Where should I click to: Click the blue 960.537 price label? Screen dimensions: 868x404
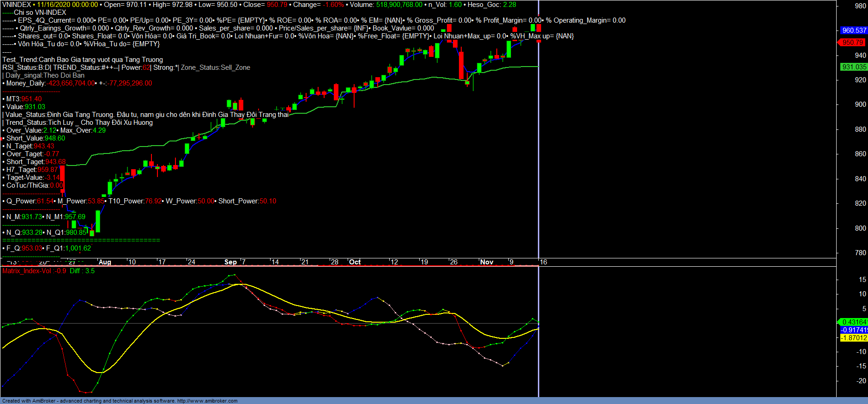coord(853,31)
